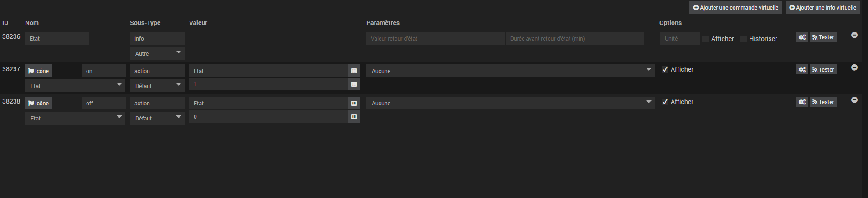Expand Aucune parameters dropdown for on command

(510, 71)
